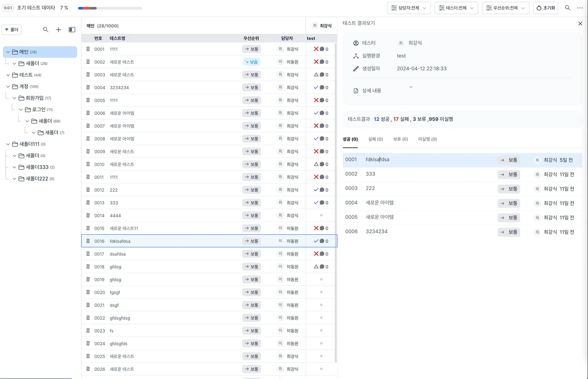Click the folder search magnifier icon
This screenshot has height=379, width=588.
(x=46, y=30)
